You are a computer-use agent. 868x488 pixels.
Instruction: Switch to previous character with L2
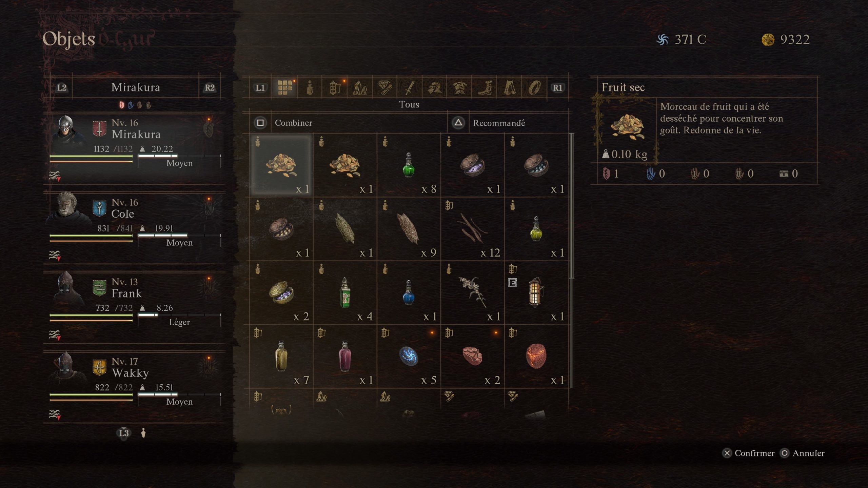(x=62, y=88)
